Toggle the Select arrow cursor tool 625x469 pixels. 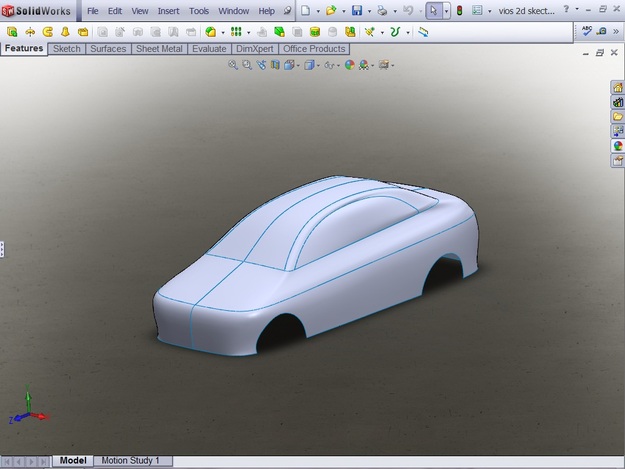tap(434, 11)
